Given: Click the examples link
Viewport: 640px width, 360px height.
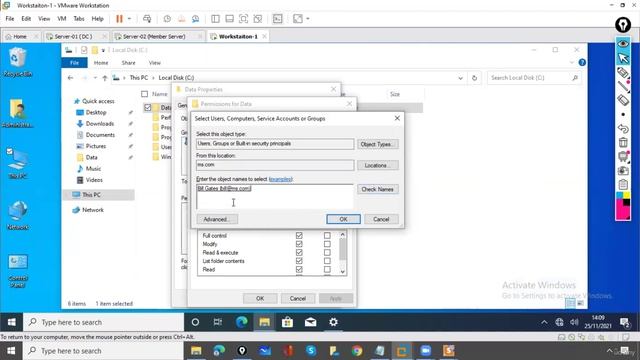Looking at the screenshot, I should 280,179.
